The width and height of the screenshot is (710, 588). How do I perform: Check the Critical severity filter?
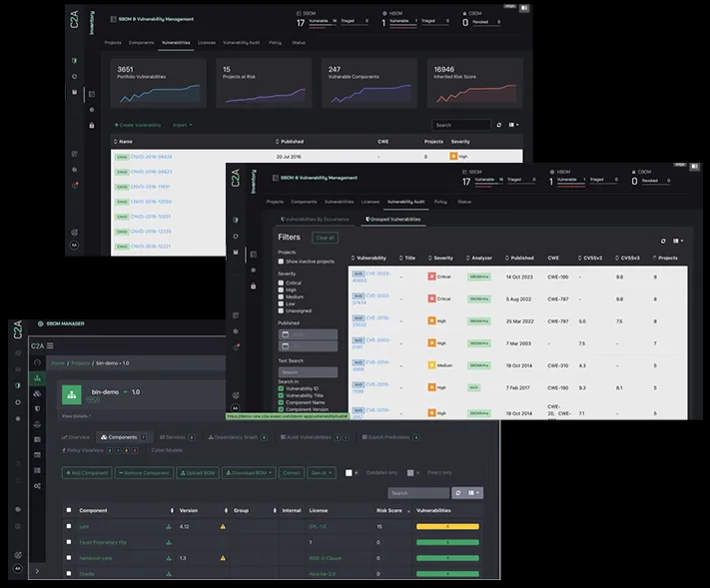coord(281,283)
